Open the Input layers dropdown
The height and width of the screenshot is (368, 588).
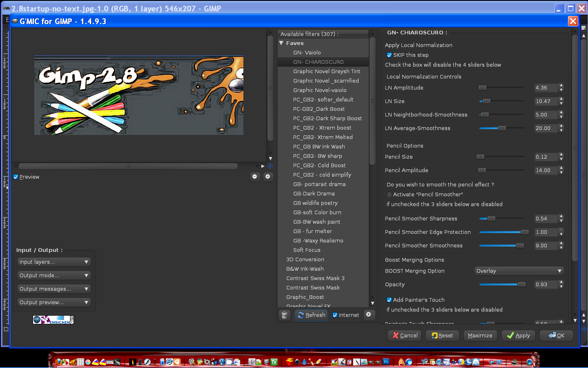click(x=54, y=262)
